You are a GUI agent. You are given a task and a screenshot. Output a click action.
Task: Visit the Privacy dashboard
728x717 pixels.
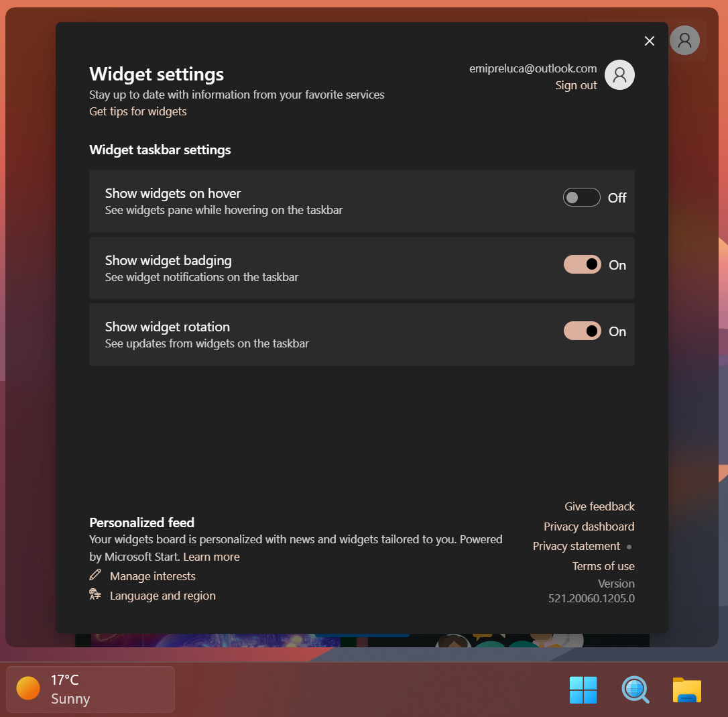coord(589,526)
